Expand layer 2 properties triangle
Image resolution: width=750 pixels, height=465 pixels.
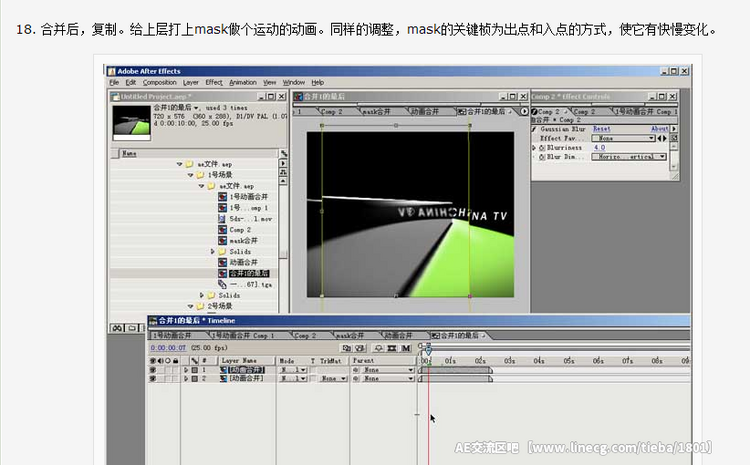tap(186, 378)
